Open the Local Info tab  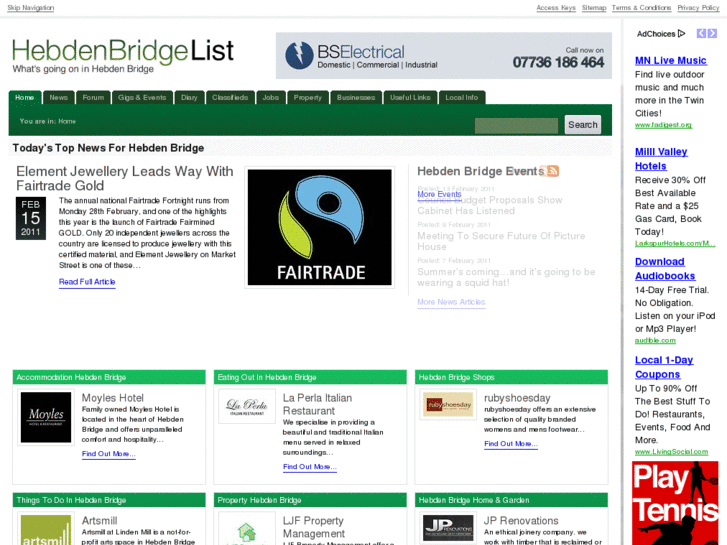(462, 97)
